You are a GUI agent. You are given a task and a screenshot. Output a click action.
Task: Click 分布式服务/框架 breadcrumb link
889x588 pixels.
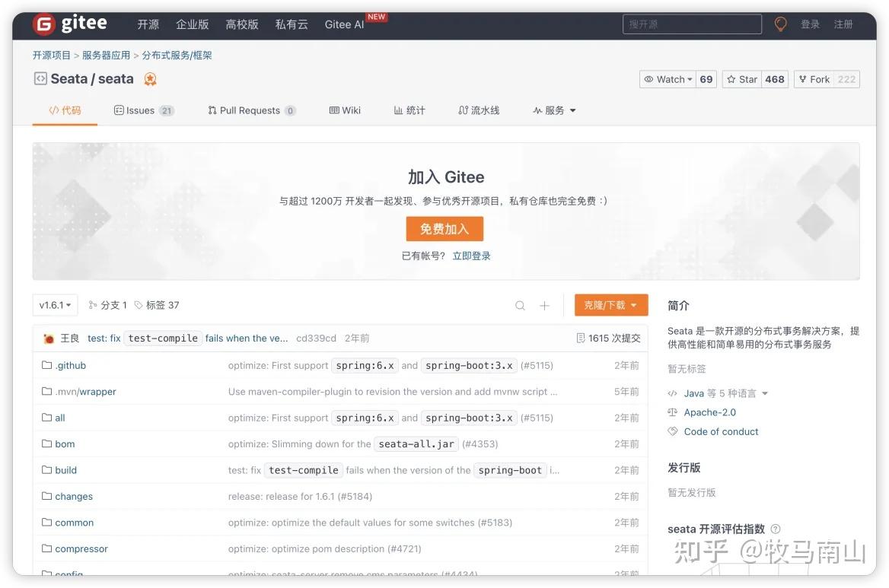point(177,55)
